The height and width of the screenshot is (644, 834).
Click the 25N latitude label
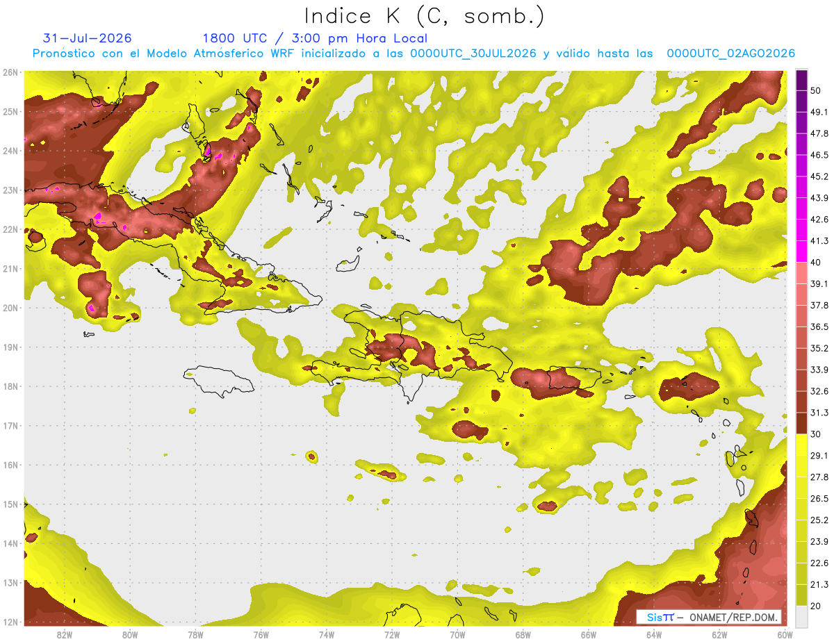coord(10,111)
